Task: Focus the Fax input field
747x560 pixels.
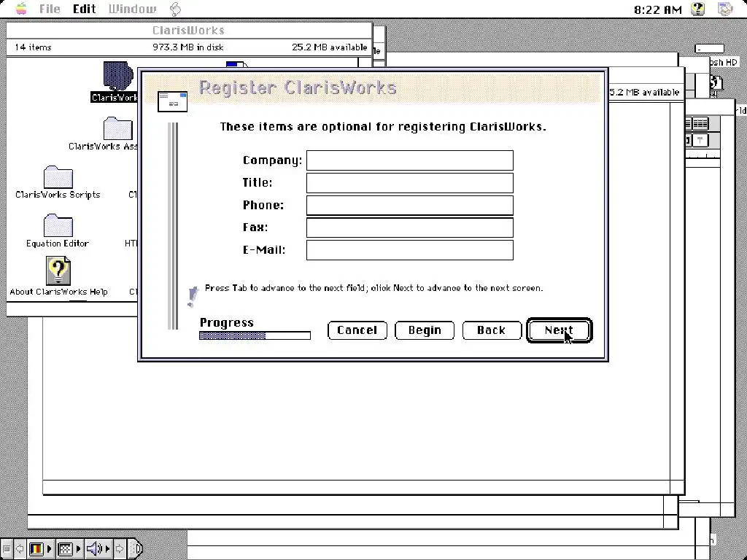Action: [410, 227]
